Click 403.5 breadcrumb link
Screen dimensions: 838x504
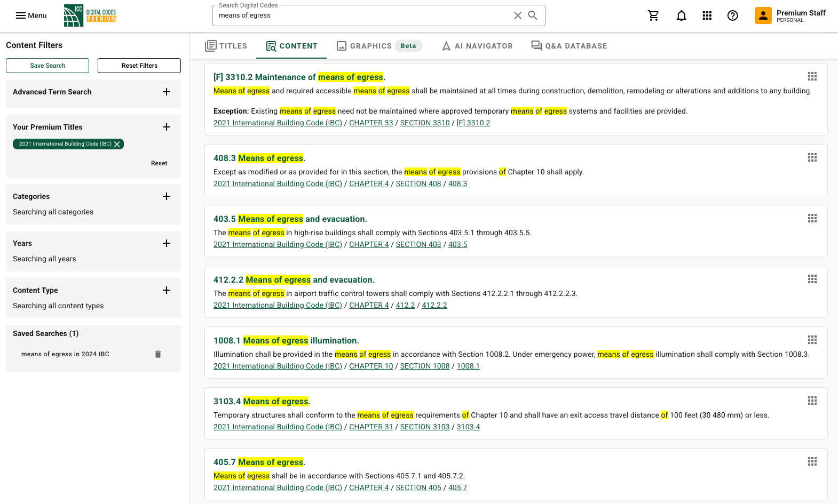pos(457,244)
